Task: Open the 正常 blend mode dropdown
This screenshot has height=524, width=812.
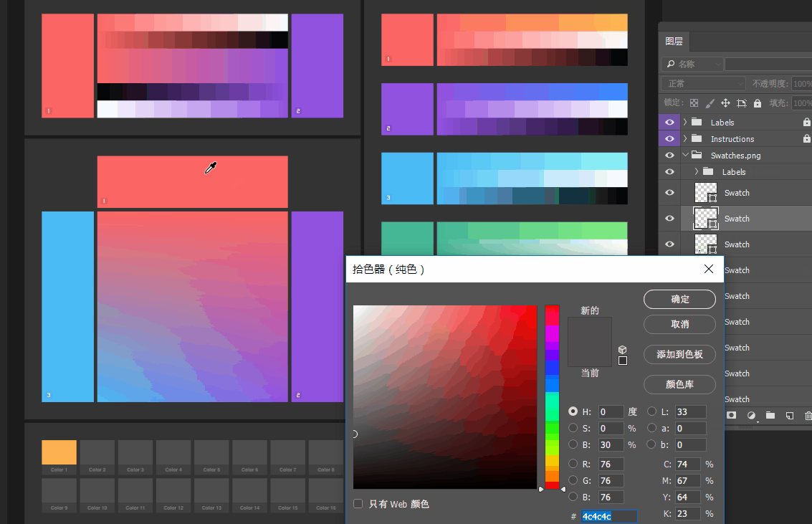Action: pyautogui.click(x=704, y=84)
